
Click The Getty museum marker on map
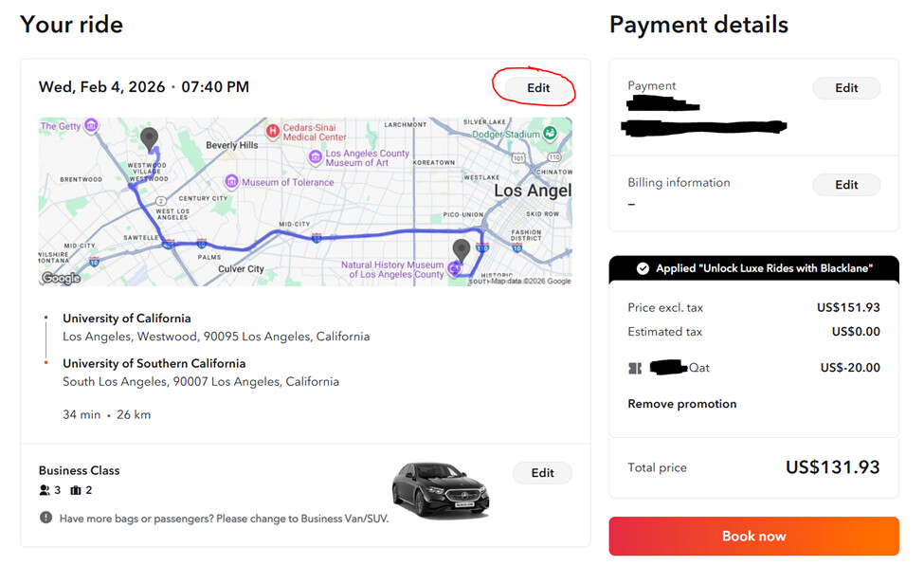click(x=91, y=125)
